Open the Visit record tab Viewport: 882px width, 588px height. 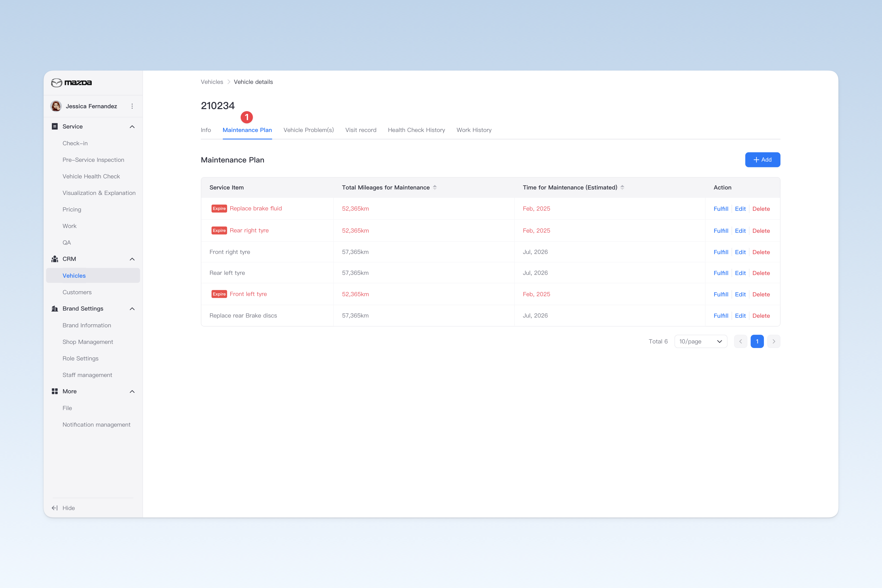coord(361,130)
